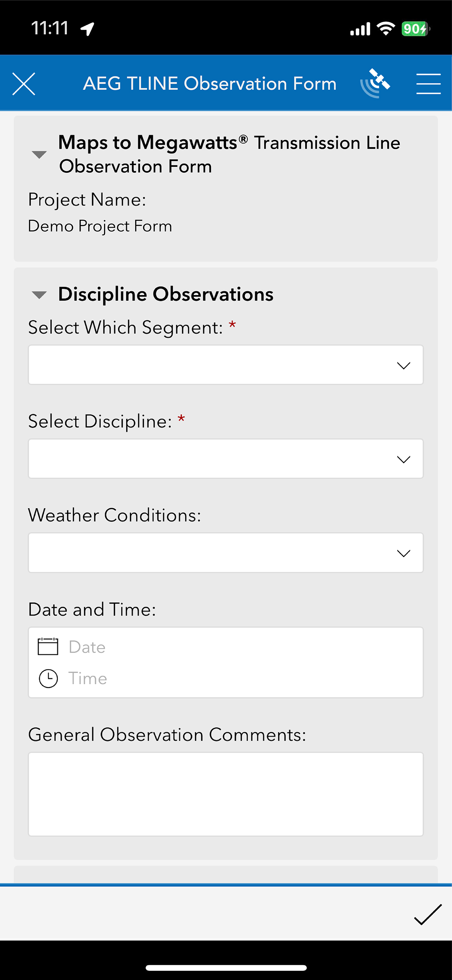The height and width of the screenshot is (980, 452).
Task: Tap the battery indicator in status bar
Action: [416, 28]
